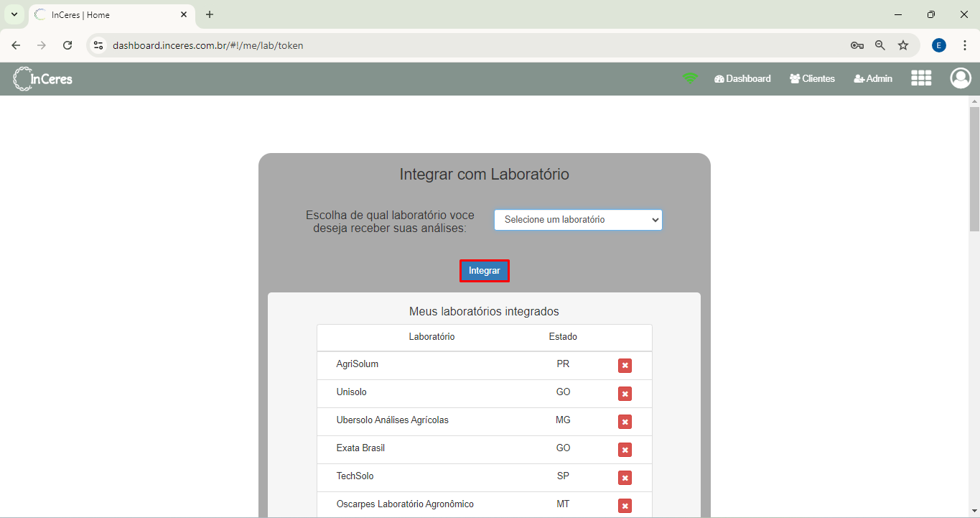This screenshot has height=518, width=980.
Task: Select the TechSolo row text
Action: pos(355,476)
